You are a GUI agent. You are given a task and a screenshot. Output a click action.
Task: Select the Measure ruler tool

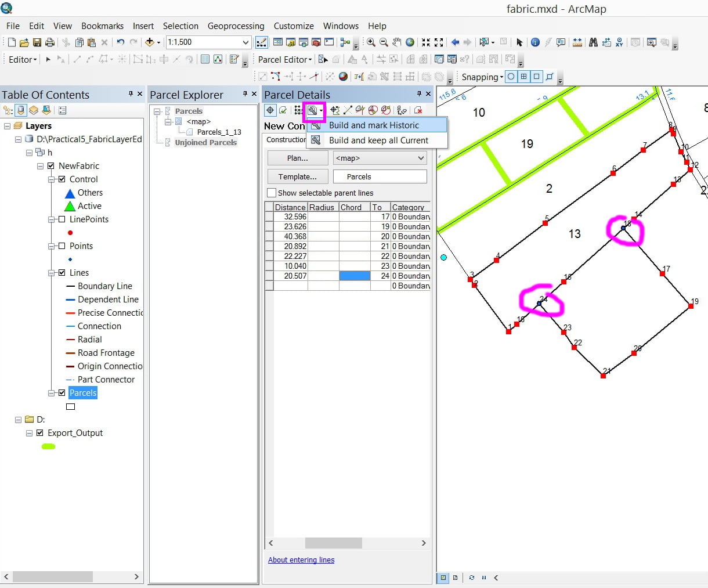577,42
